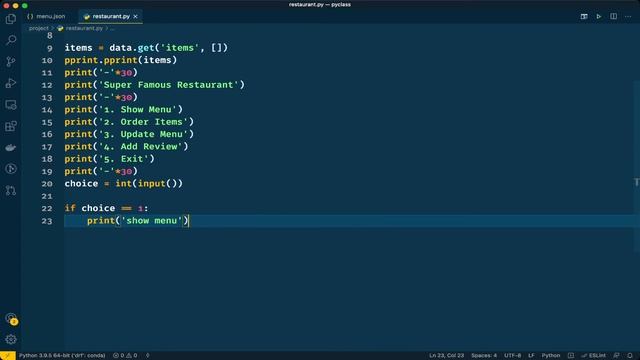Click Ln 23, Col 23 in the status bar

(x=447, y=356)
